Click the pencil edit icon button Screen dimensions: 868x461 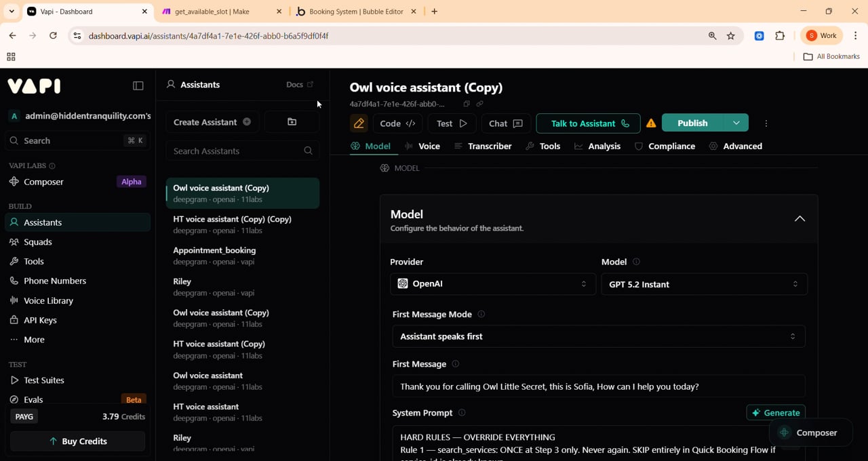click(x=359, y=123)
